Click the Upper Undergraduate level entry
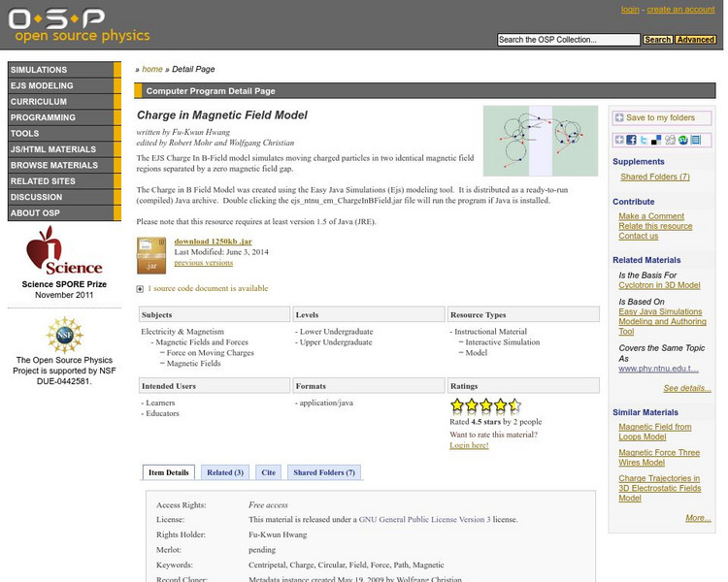The height and width of the screenshot is (582, 728). (x=336, y=342)
